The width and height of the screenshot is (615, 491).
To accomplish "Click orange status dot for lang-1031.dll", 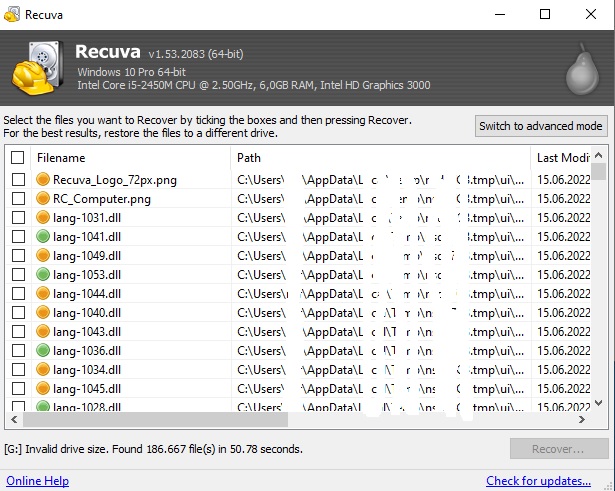I will [x=43, y=217].
